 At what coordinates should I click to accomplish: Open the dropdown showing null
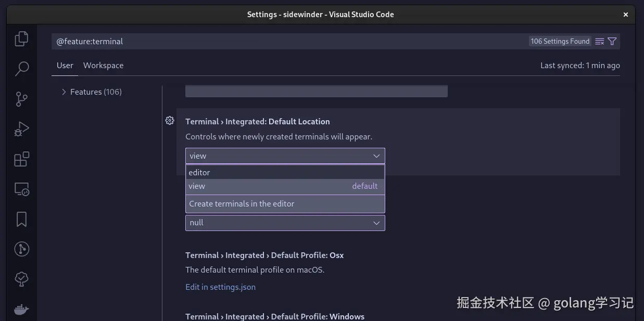285,223
